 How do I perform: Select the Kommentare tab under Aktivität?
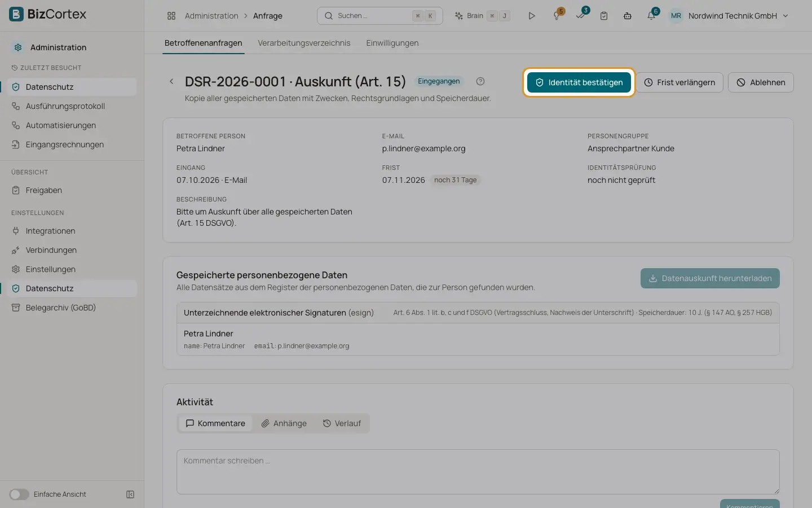tap(215, 423)
